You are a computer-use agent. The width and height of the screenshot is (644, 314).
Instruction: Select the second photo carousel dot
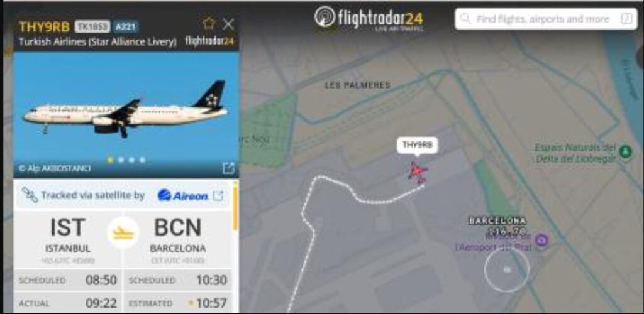(x=121, y=160)
